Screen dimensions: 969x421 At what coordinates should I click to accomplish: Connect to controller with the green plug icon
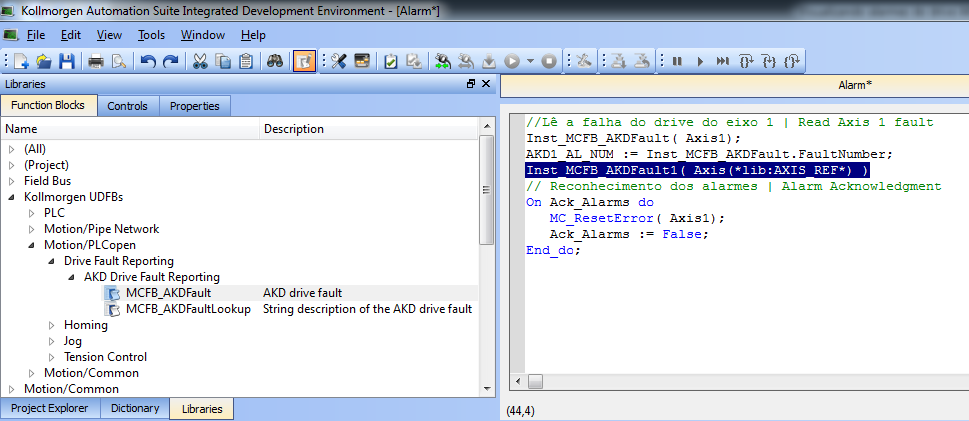click(442, 61)
